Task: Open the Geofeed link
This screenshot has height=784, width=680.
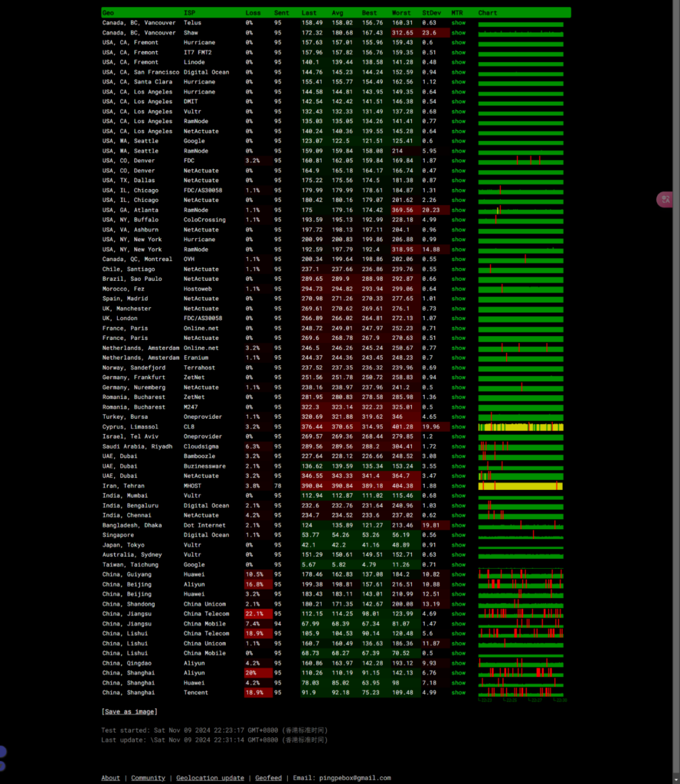Action: [269, 778]
